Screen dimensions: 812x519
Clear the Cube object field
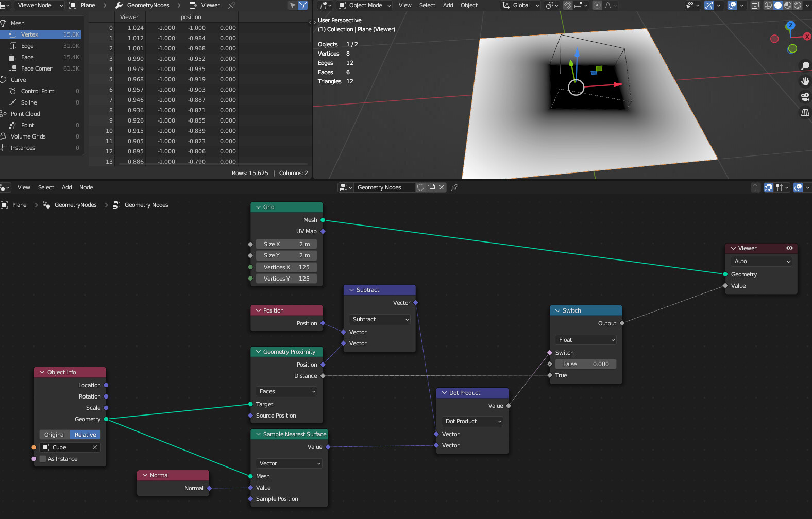click(95, 447)
